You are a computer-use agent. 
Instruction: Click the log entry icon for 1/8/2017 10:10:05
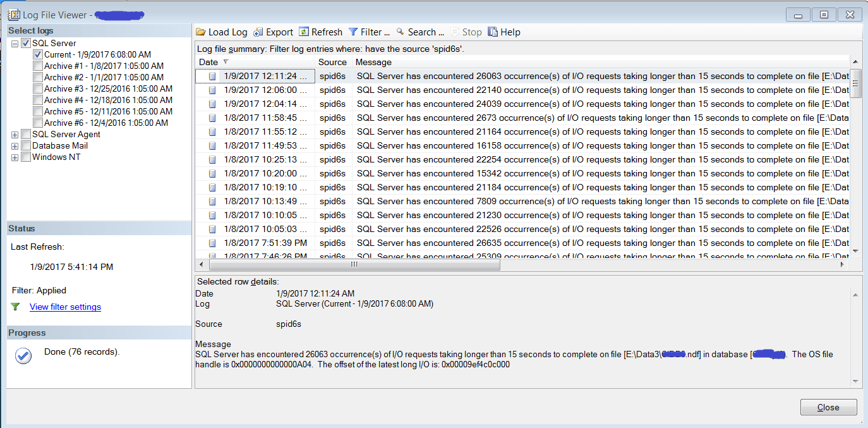[212, 215]
